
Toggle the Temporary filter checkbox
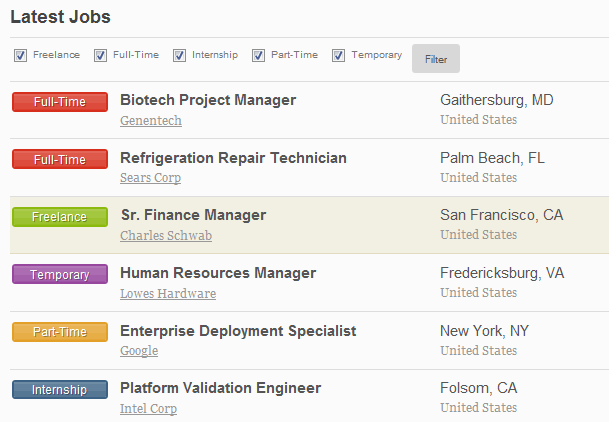click(338, 56)
